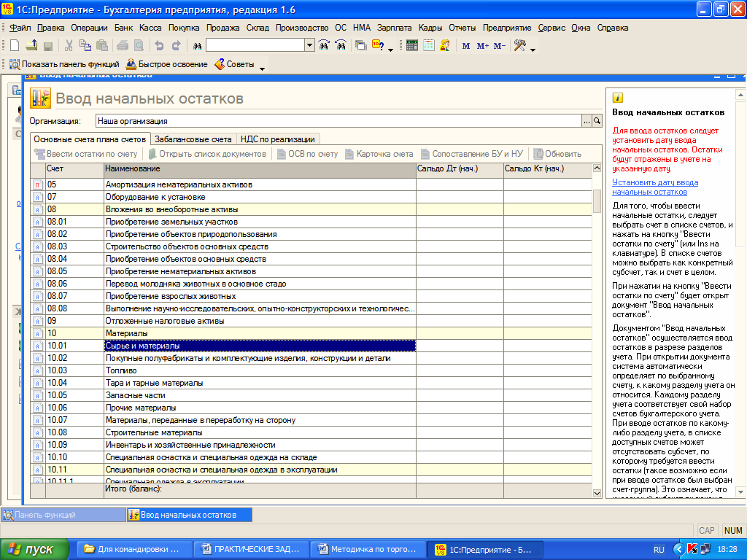Click the Обновить button
Screen dimensions: 747x560
(558, 154)
